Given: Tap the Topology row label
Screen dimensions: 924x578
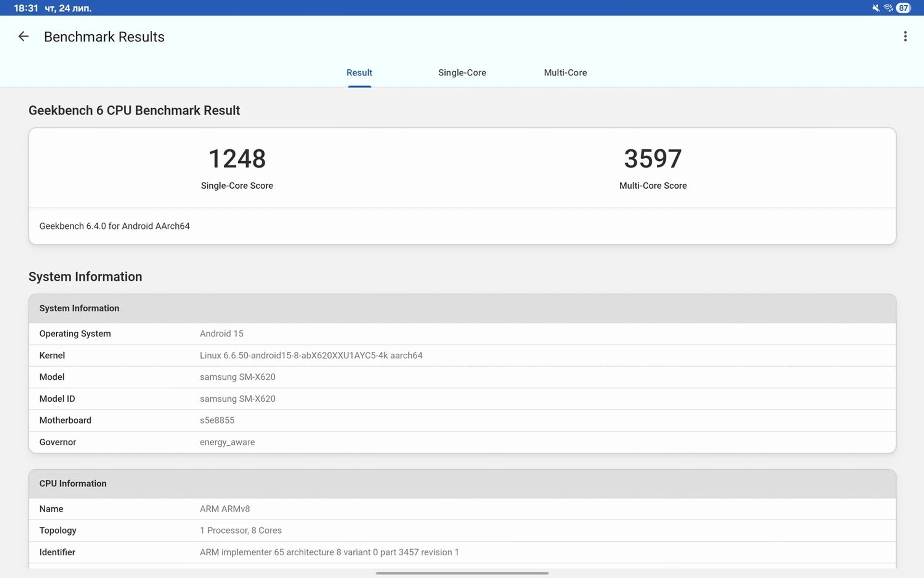Looking at the screenshot, I should pos(58,530).
